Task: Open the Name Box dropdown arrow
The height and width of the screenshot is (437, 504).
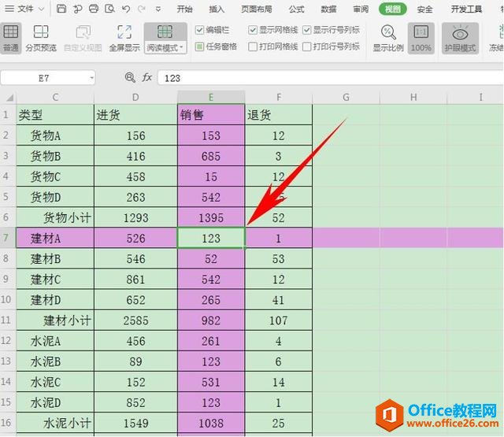Action: (x=92, y=78)
